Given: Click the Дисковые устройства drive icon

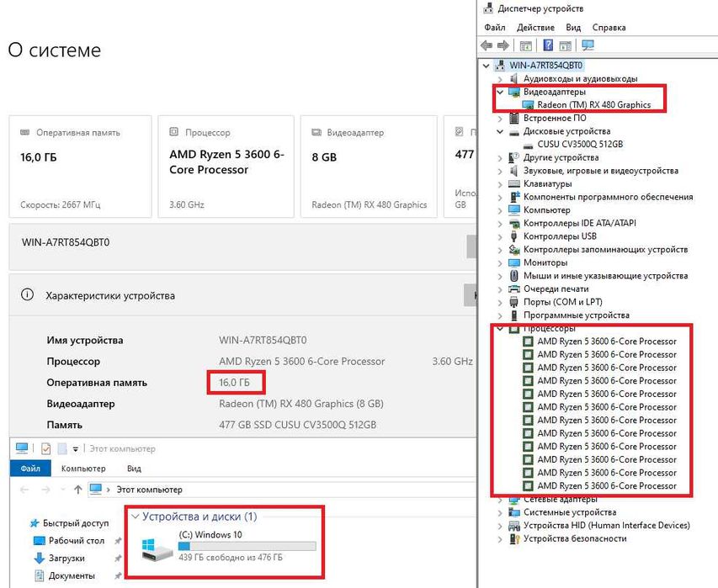Looking at the screenshot, I should click(x=514, y=132).
